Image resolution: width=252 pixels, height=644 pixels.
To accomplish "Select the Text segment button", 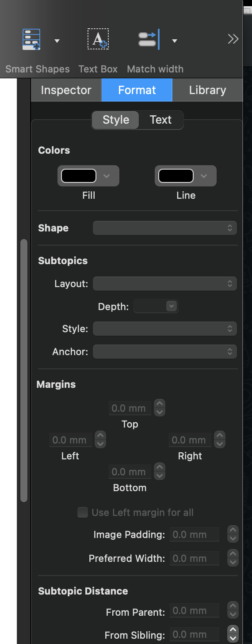I will pyautogui.click(x=160, y=120).
